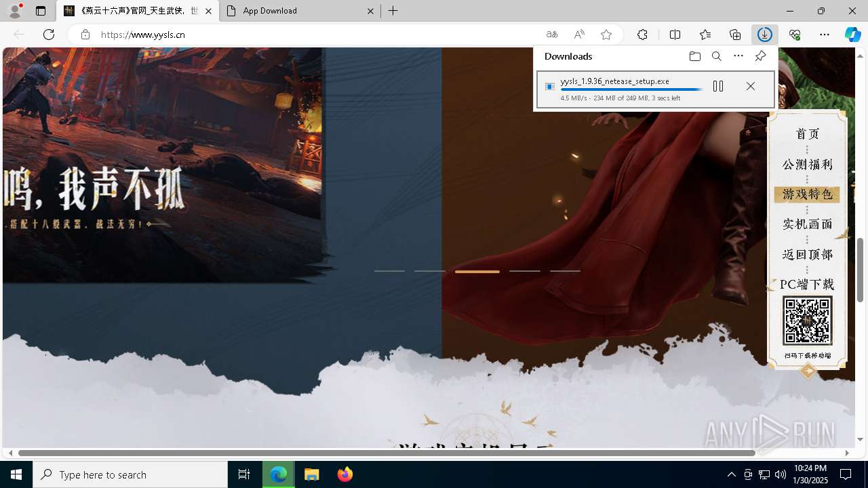Viewport: 868px width, 488px height.
Task: Cancel the yysls setup download
Action: [x=750, y=86]
